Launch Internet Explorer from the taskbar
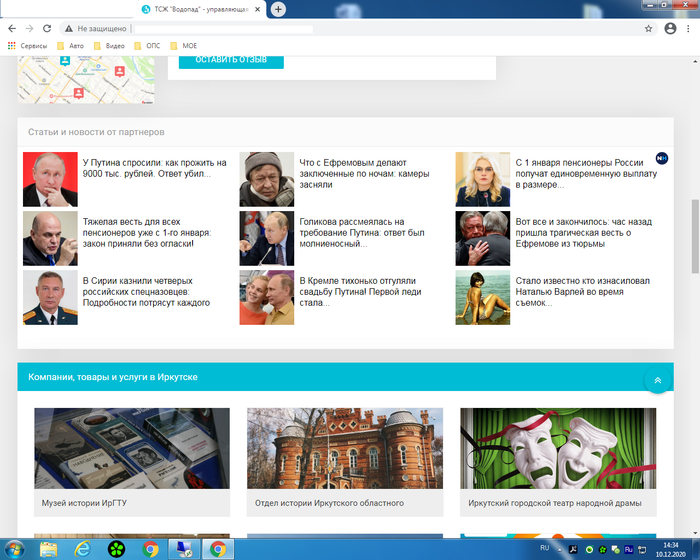The image size is (700, 560). (83, 549)
